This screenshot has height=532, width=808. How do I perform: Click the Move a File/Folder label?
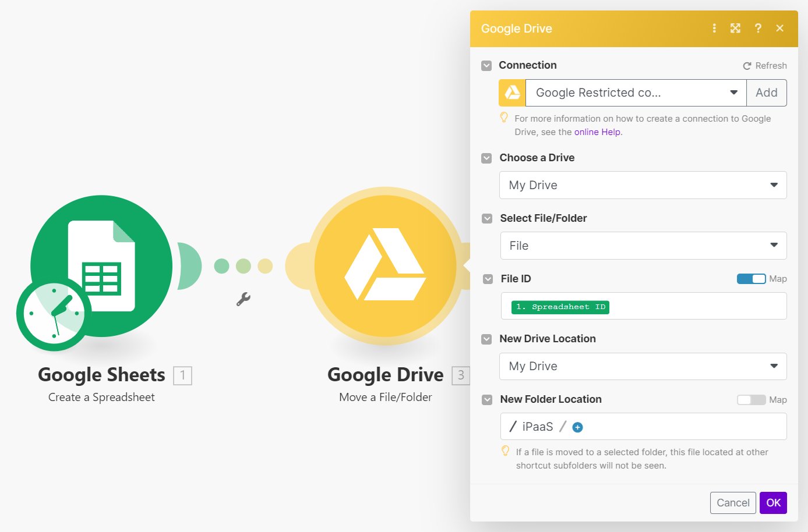[x=386, y=398]
